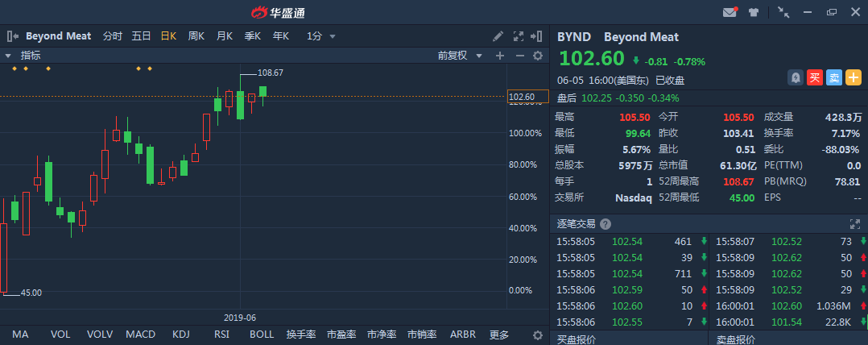The height and width of the screenshot is (345, 868).
Task: Enable the MA indicator
Action: click(x=20, y=335)
